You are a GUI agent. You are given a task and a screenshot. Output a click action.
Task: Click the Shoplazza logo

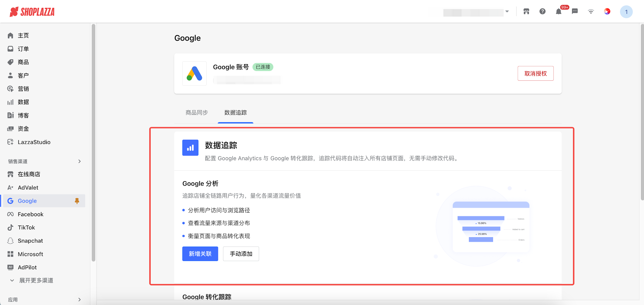pos(32,12)
